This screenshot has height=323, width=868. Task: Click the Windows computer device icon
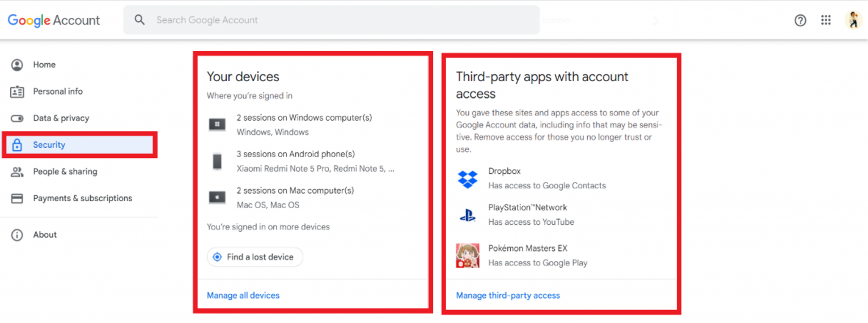point(217,124)
